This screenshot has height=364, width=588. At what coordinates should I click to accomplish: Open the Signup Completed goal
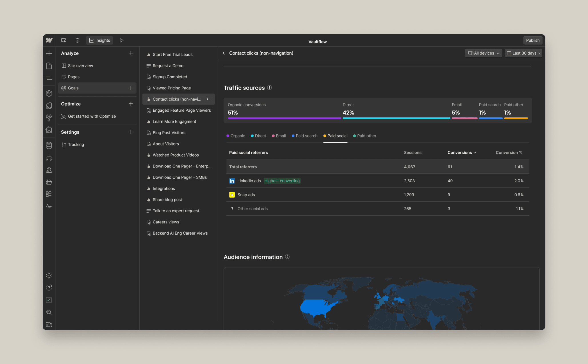[179, 77]
